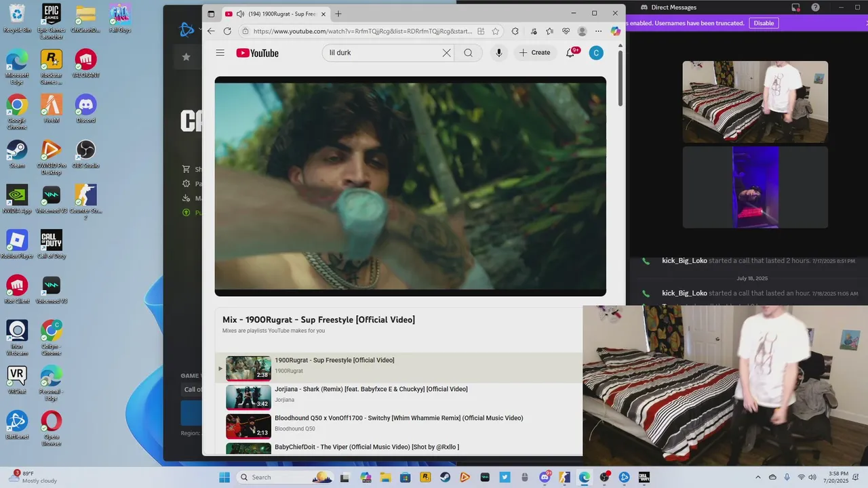868x488 pixels.
Task: Open Rockstar Games Launcher desktop shortcut
Action: tap(51, 66)
